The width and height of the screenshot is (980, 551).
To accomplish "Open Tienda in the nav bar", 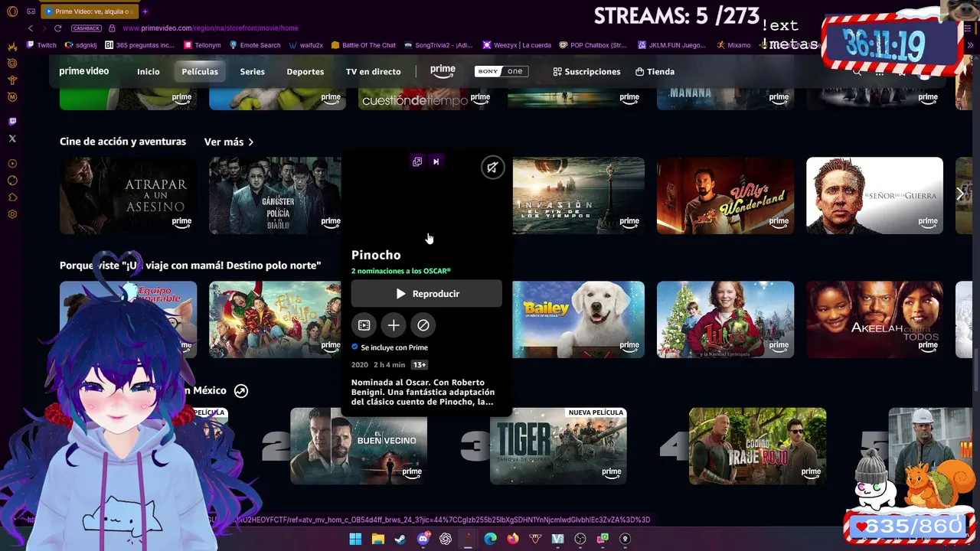I will [x=655, y=71].
